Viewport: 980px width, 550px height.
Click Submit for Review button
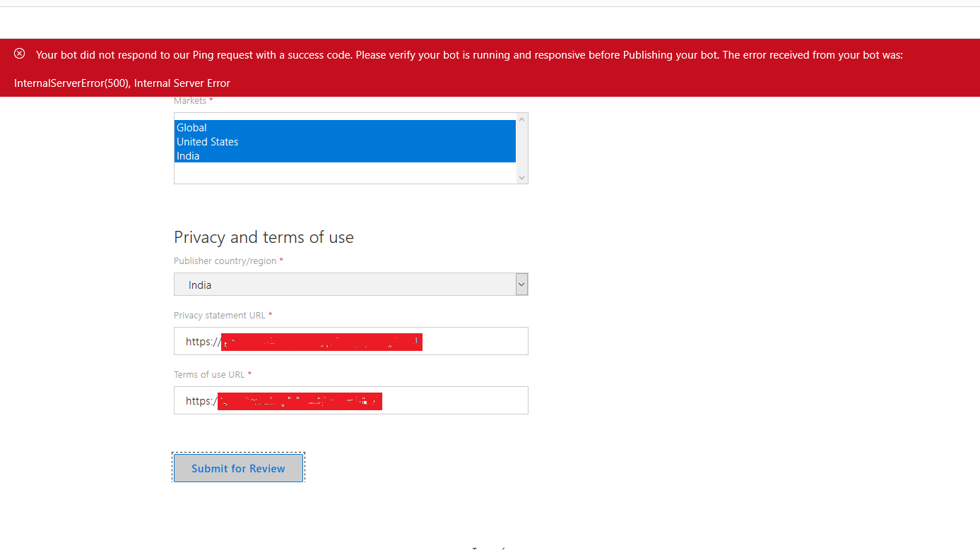tap(238, 468)
